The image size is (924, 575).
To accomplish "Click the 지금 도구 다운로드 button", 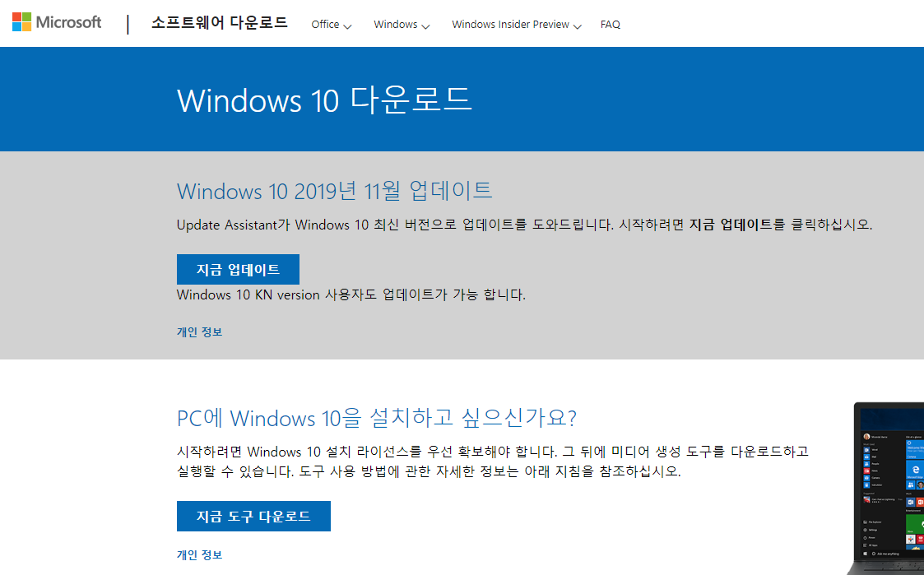I will click(253, 516).
